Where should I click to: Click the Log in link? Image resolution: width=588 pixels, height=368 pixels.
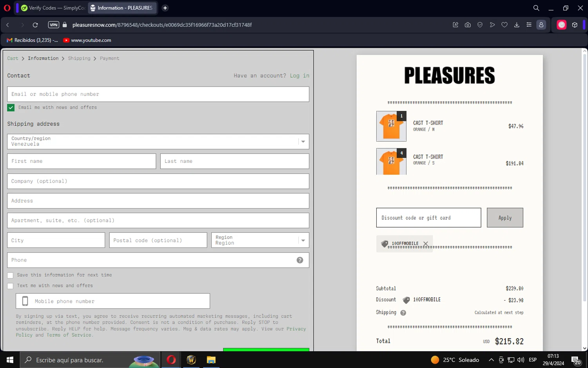(299, 76)
